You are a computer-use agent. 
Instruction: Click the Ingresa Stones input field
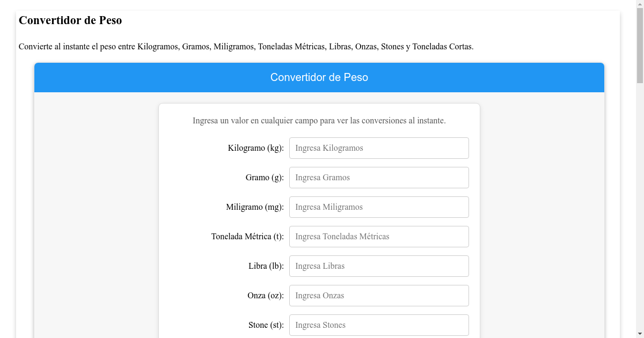click(379, 325)
